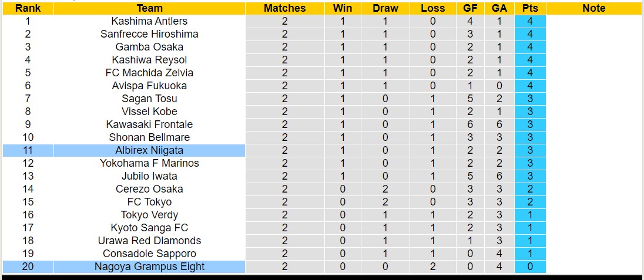Click the Pts cell for Nagoya Grampus Eight
This screenshot has height=280, width=644.
point(529,266)
